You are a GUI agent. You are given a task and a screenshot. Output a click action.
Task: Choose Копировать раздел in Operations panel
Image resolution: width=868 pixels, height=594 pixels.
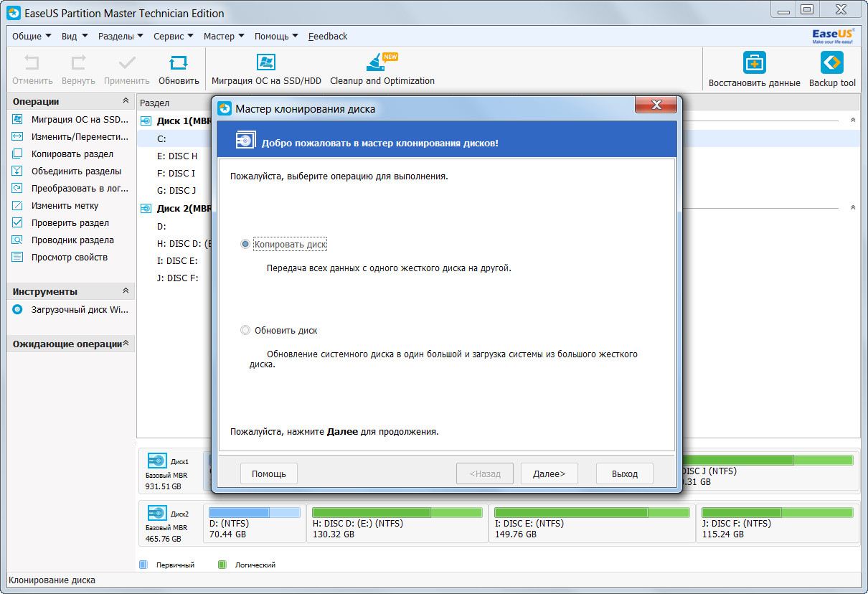[x=63, y=154]
